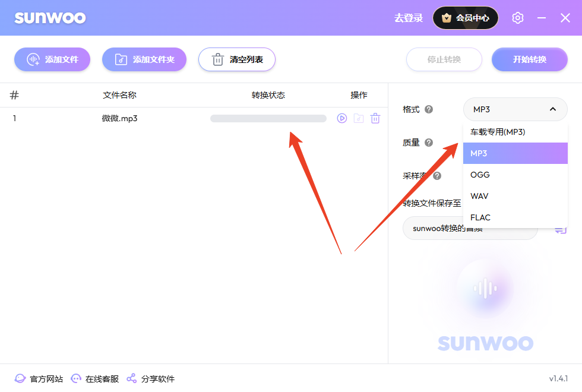Open the output folder for 微微.mp3

[x=358, y=118]
